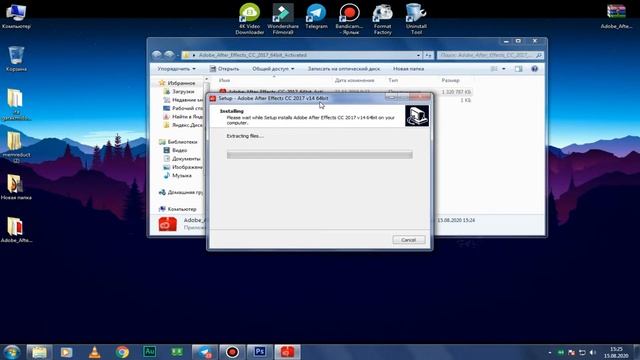The width and height of the screenshot is (640, 360).
Task: Open the Общий доступ dropdown in Explorer
Action: tap(273, 69)
